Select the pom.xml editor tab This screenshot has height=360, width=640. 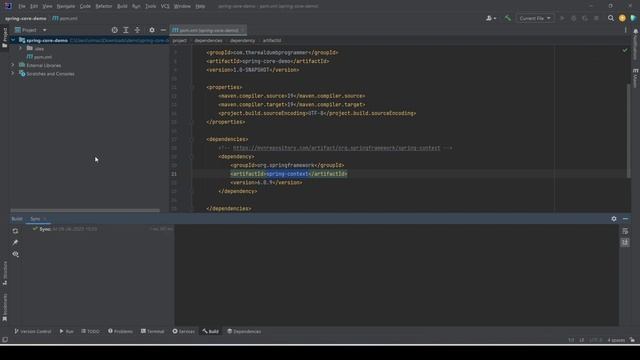(x=208, y=30)
